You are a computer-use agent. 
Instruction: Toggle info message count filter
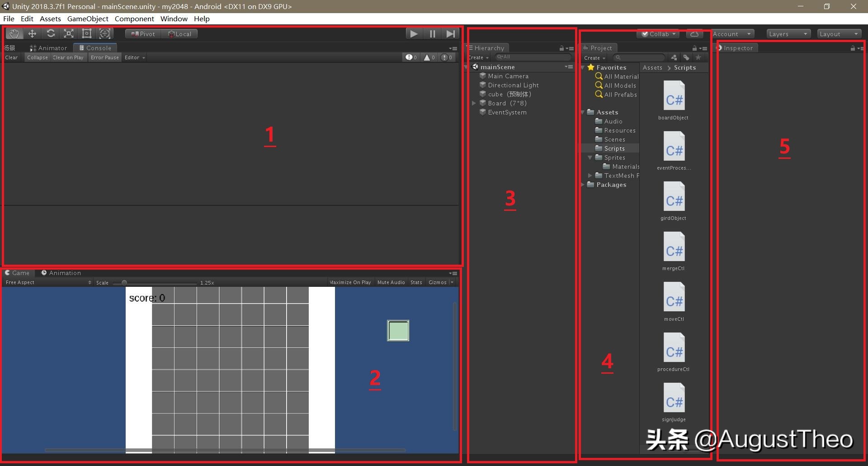click(x=411, y=57)
